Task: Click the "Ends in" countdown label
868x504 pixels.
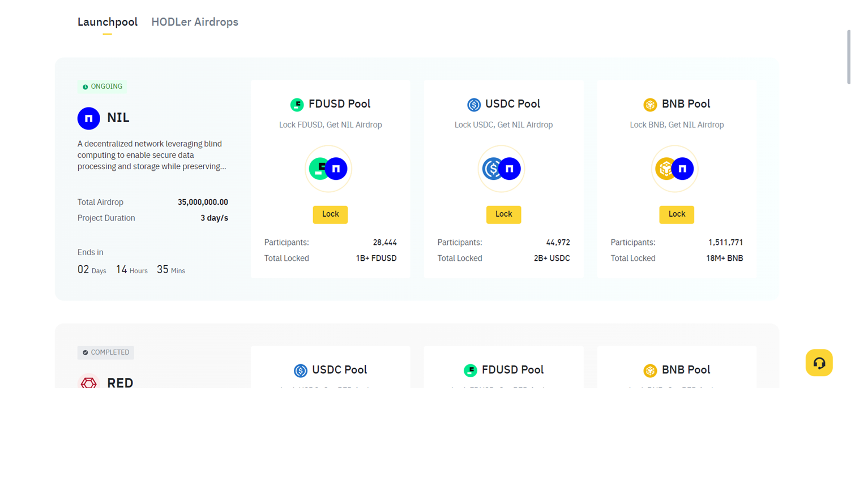Action: pos(91,253)
